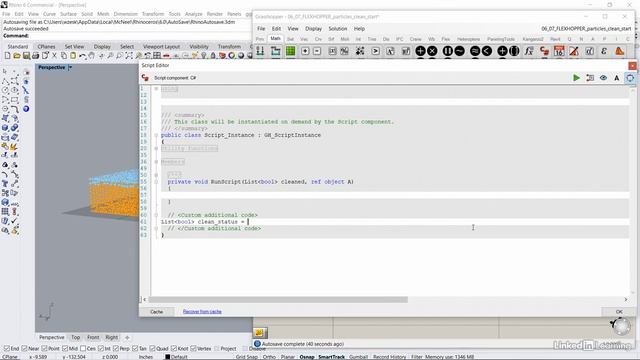
Task: Enable the Cen osnap checkbox
Action: 83,349
